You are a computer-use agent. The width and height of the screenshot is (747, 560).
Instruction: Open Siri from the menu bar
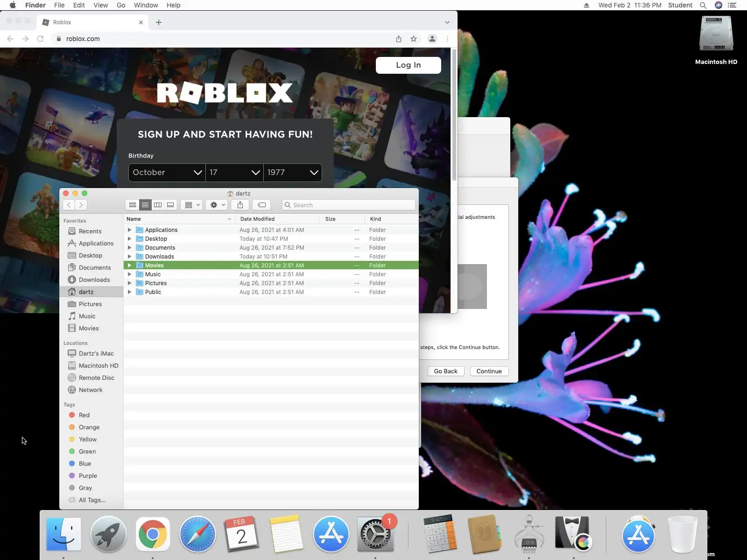click(719, 5)
